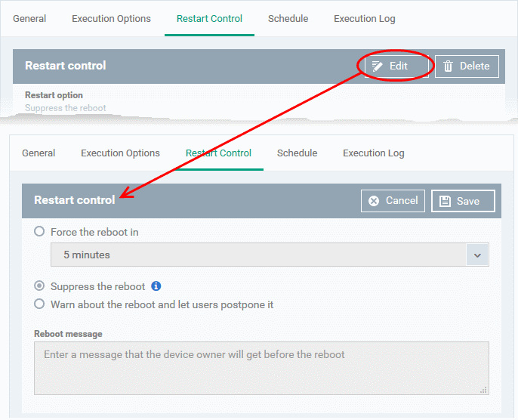
Task: Open the General tab in the upper panel
Action: point(29,18)
